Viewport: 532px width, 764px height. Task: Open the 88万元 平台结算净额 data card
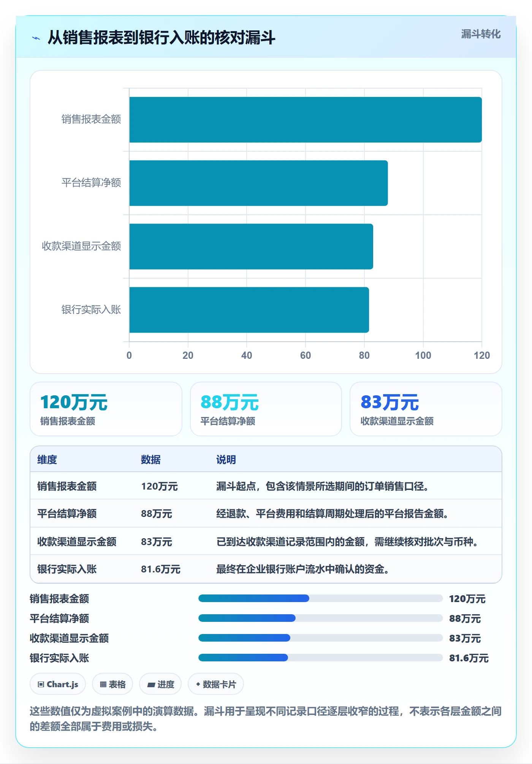266,409
